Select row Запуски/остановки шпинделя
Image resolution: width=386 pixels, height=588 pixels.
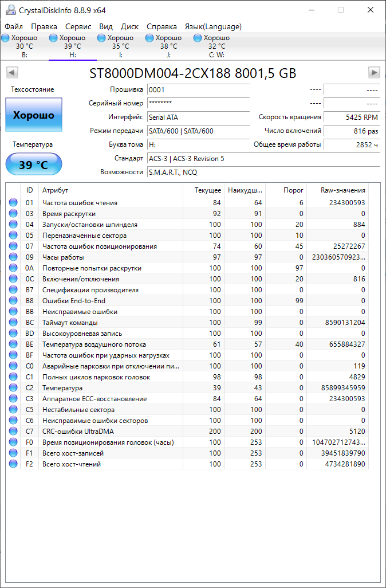(x=187, y=224)
